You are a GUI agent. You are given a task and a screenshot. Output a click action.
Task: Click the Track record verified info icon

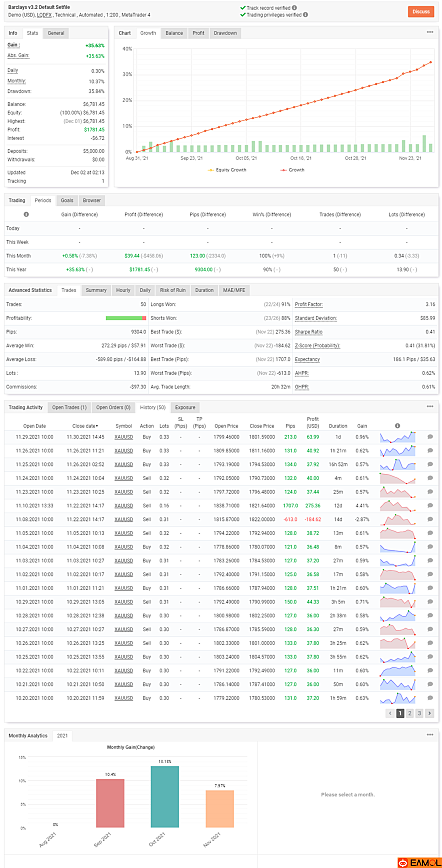[294, 8]
